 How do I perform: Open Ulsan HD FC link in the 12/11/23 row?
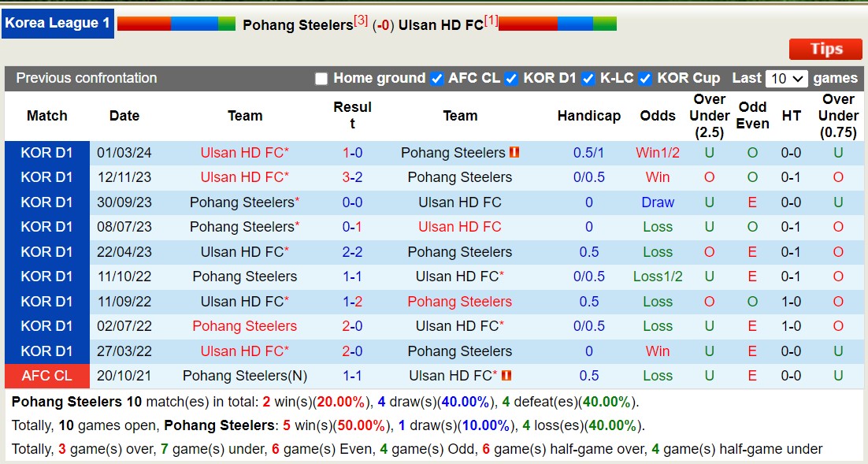[244, 177]
